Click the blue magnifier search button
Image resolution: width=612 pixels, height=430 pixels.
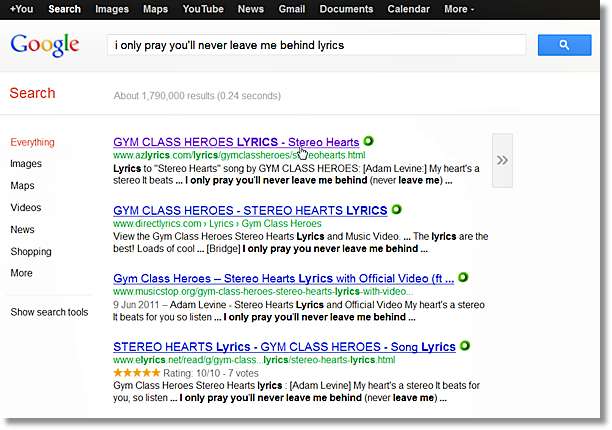[x=564, y=45]
